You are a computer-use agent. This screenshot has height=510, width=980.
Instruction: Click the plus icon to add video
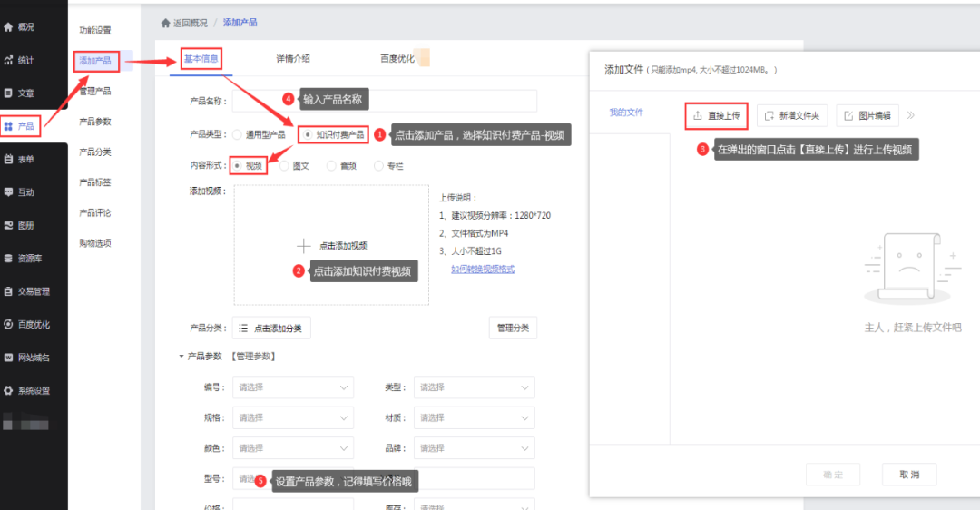(x=304, y=245)
